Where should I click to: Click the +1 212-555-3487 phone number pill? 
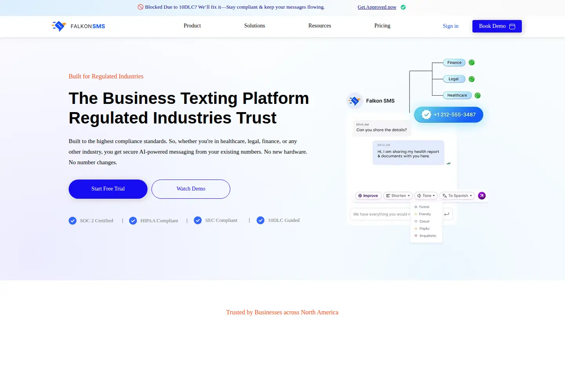(x=448, y=114)
